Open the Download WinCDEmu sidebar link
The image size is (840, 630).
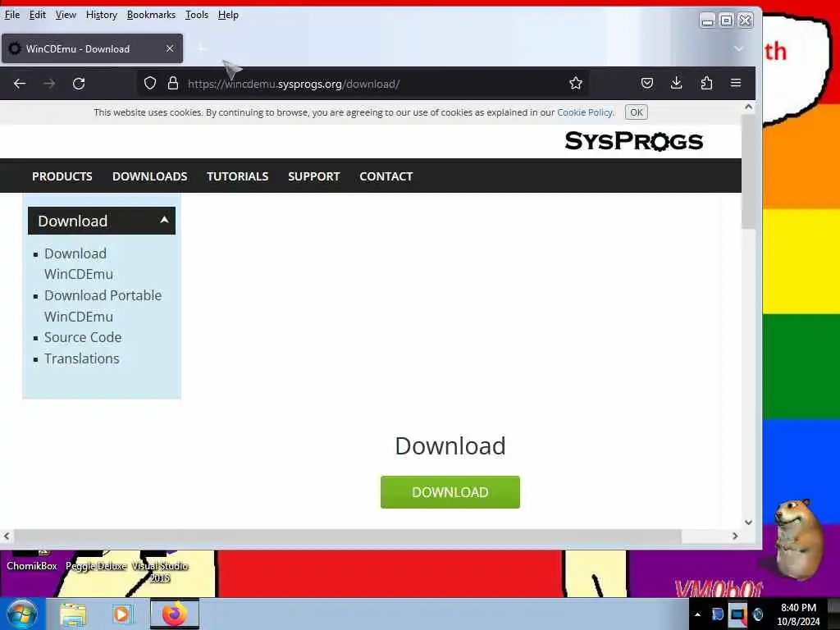[79, 263]
